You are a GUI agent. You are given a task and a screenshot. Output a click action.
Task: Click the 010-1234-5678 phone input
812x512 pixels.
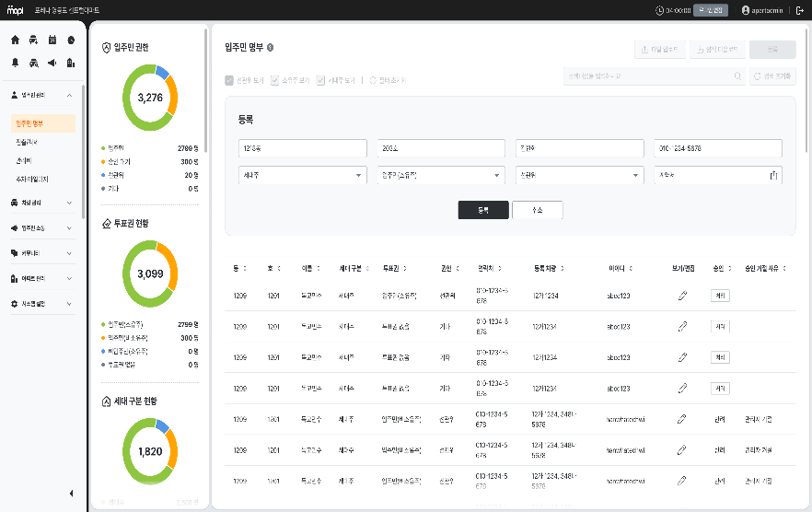pyautogui.click(x=718, y=148)
